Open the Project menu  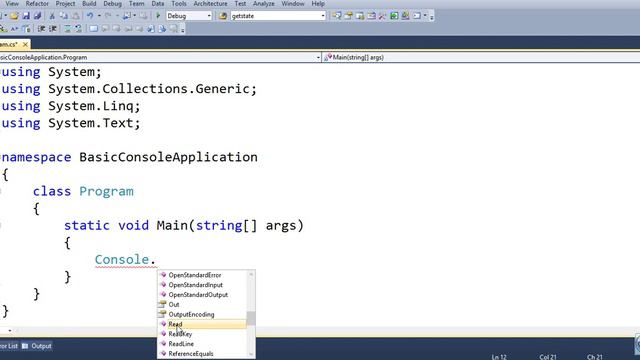[x=65, y=4]
